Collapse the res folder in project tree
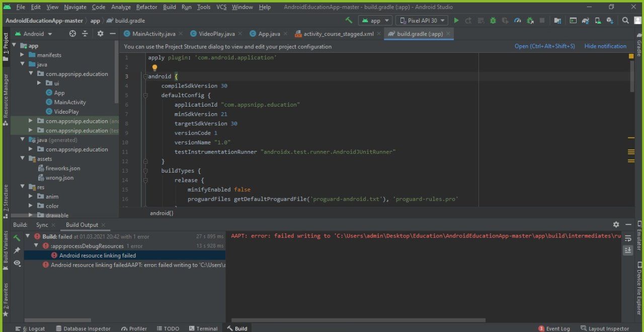The height and width of the screenshot is (332, 644). [23, 187]
